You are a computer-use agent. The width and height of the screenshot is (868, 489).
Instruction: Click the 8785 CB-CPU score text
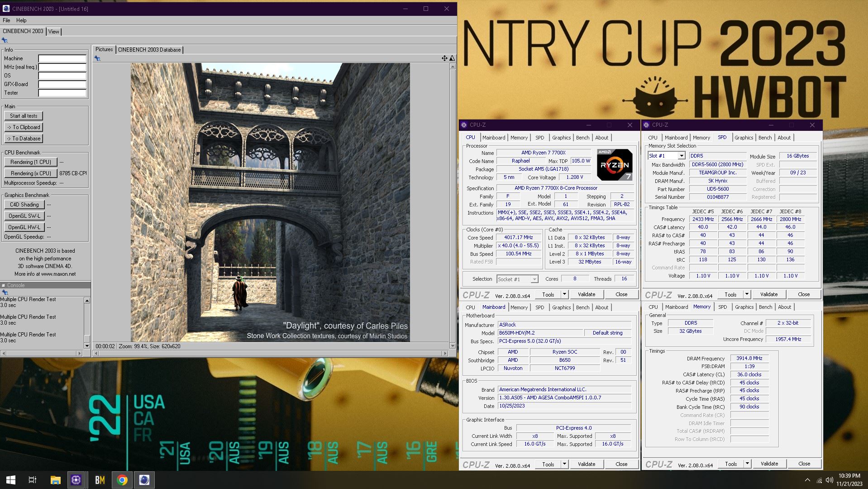click(x=73, y=173)
